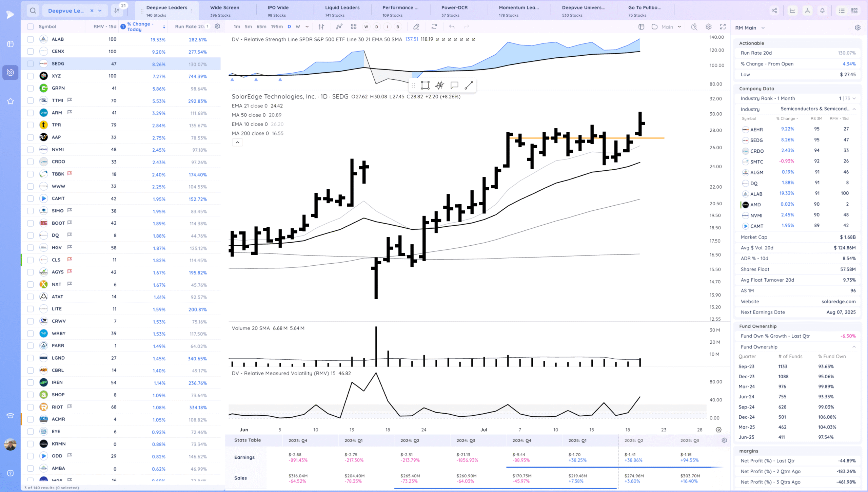868x492 pixels.
Task: Open the indicators icon in chart toolbar
Action: pyautogui.click(x=339, y=27)
